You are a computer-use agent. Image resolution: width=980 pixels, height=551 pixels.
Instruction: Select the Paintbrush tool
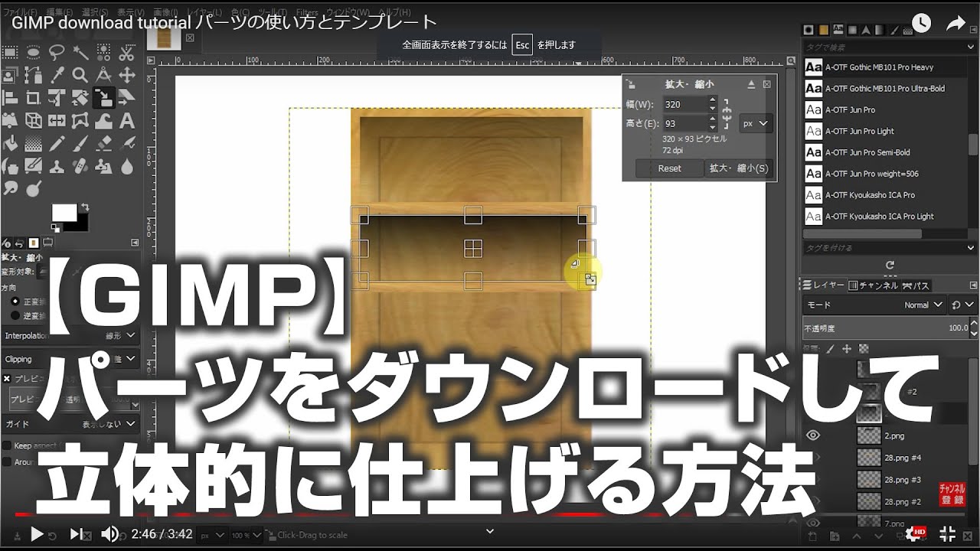pos(80,144)
